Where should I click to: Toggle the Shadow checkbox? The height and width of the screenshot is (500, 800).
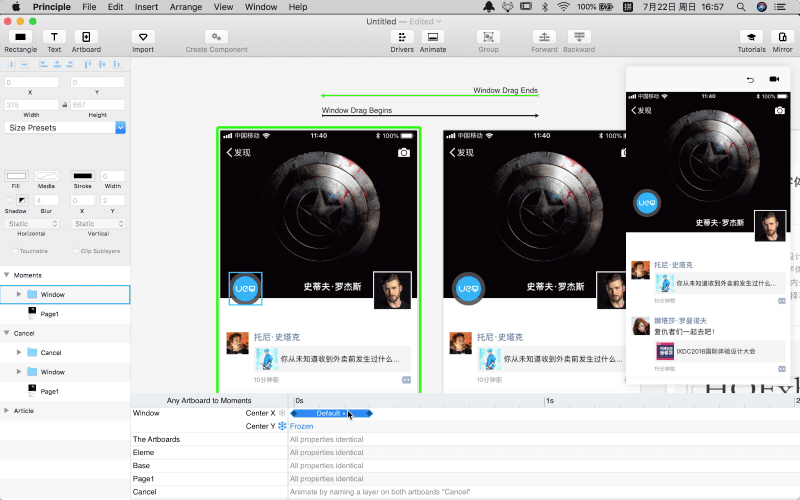click(10, 201)
